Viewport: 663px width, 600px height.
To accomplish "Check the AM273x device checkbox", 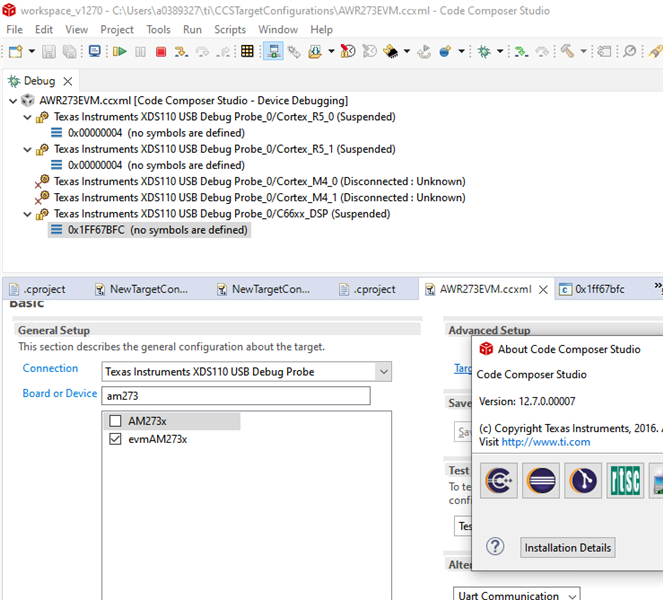I will coord(115,421).
